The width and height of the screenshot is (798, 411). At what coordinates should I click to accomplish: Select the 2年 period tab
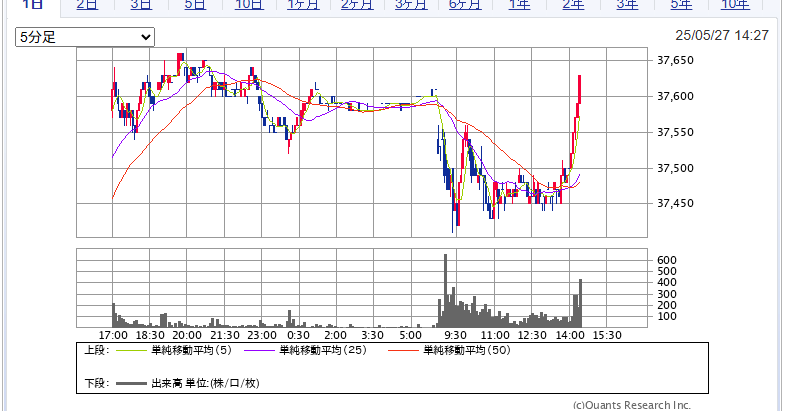pyautogui.click(x=573, y=6)
